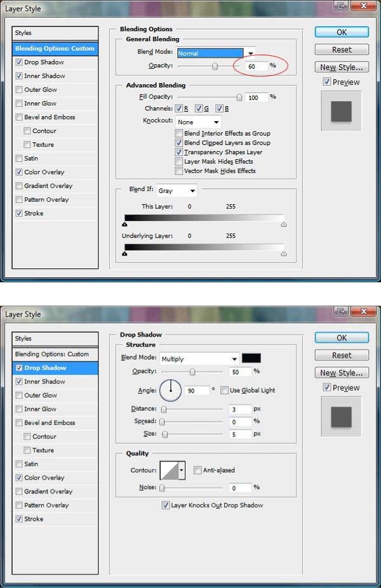
Task: Click OK in the Drop Shadow dialog
Action: 342,338
